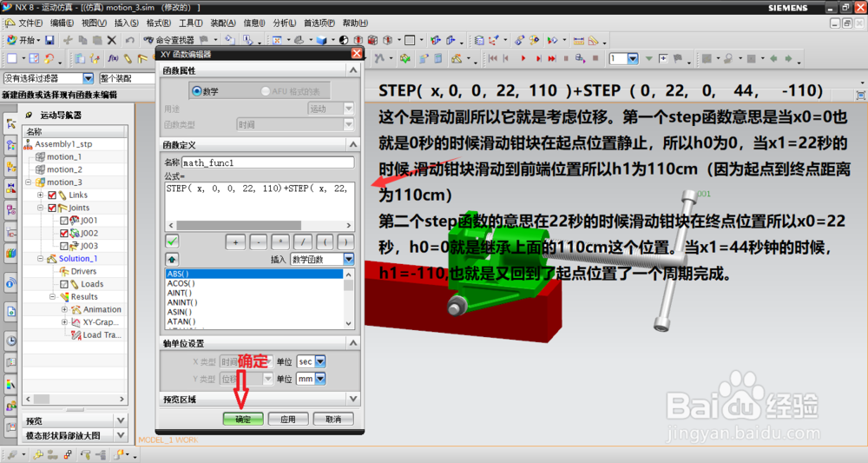
Task: Open the frame number dropdown showing 1
Action: coord(633,58)
